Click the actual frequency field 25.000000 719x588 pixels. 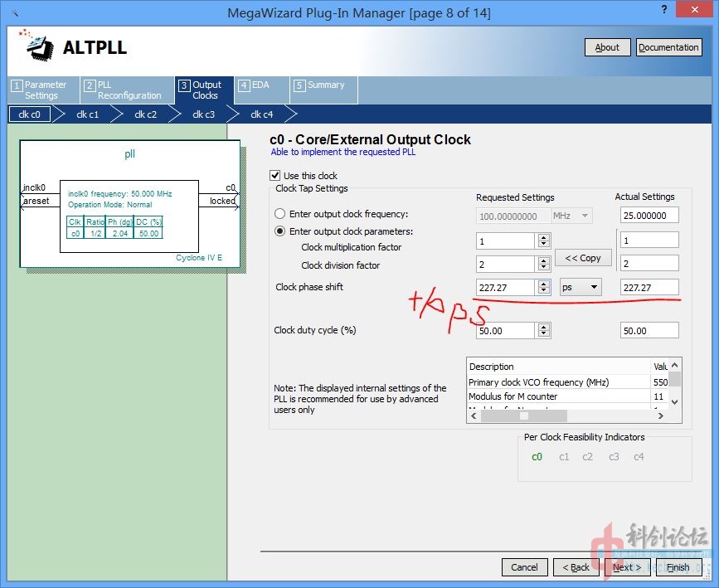coord(649,215)
